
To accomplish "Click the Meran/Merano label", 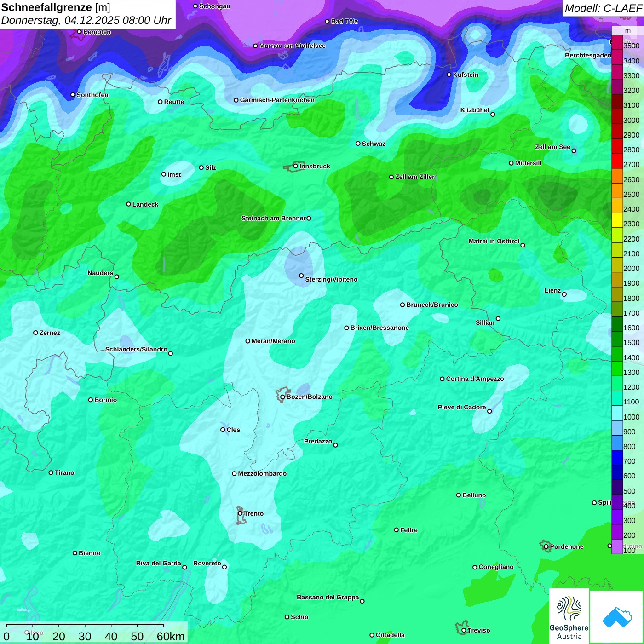I will pyautogui.click(x=273, y=341).
